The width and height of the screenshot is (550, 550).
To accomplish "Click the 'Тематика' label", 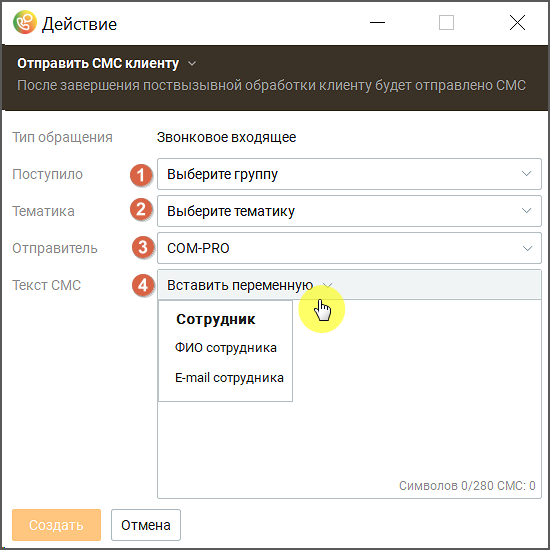I will [x=43, y=211].
